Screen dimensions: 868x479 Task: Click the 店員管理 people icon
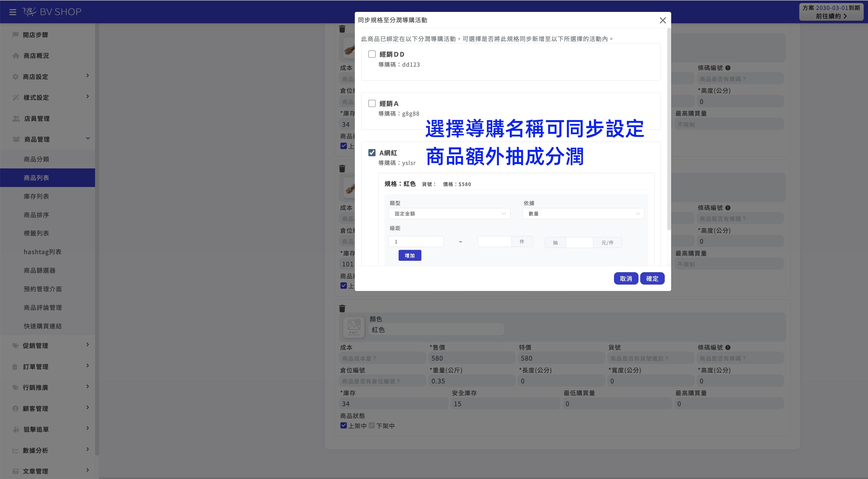(x=16, y=119)
